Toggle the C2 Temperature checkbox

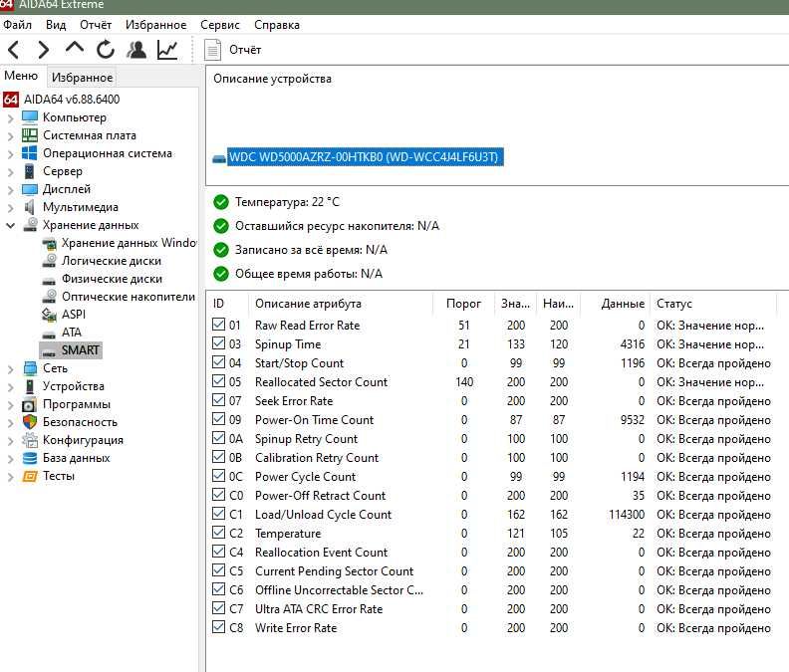pyautogui.click(x=218, y=533)
